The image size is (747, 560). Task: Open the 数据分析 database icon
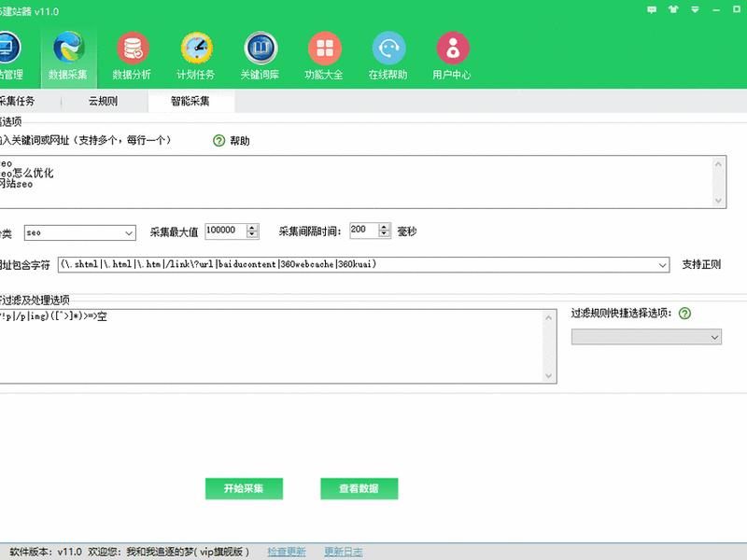coord(133,48)
